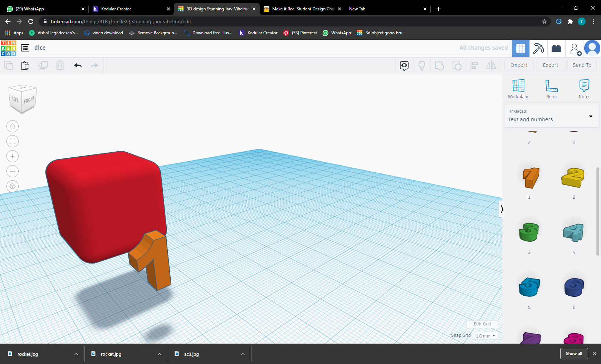The height and width of the screenshot is (364, 601).
Task: Click the invite collaborator icon
Action: 575,49
